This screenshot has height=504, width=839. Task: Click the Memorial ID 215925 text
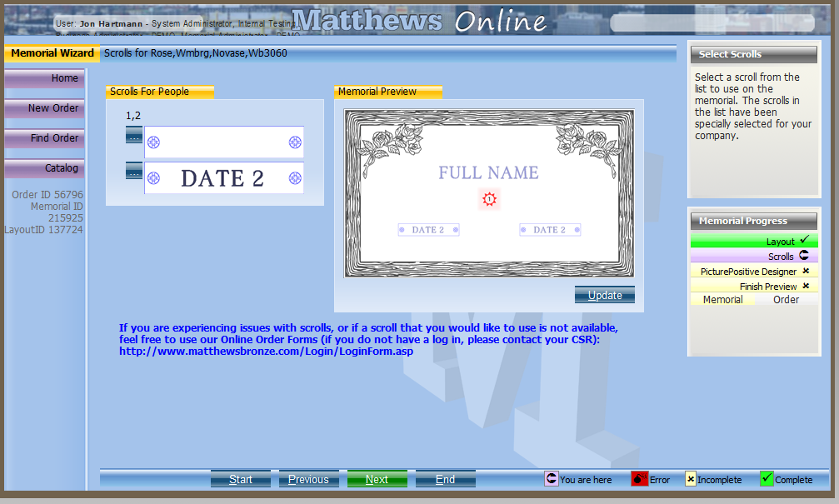(57, 212)
